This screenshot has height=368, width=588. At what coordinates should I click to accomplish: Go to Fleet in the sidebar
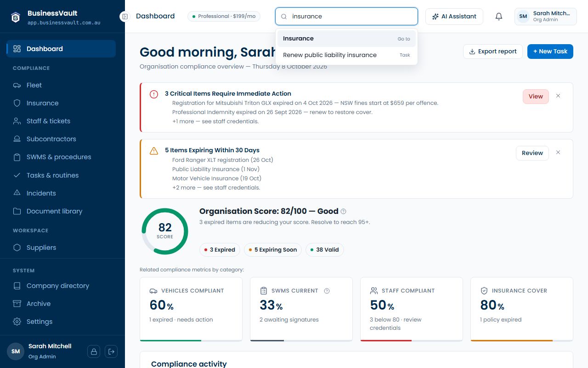(61, 85)
